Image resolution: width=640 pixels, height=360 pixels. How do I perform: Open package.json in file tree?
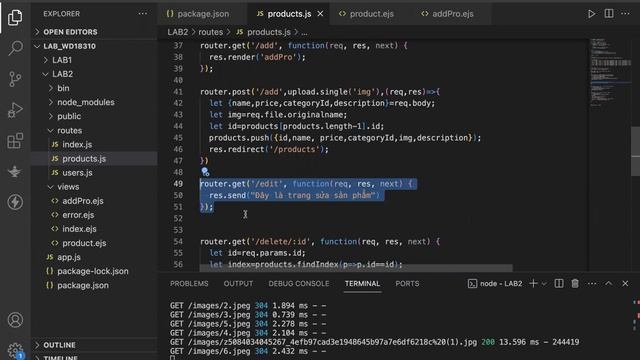tap(94, 285)
